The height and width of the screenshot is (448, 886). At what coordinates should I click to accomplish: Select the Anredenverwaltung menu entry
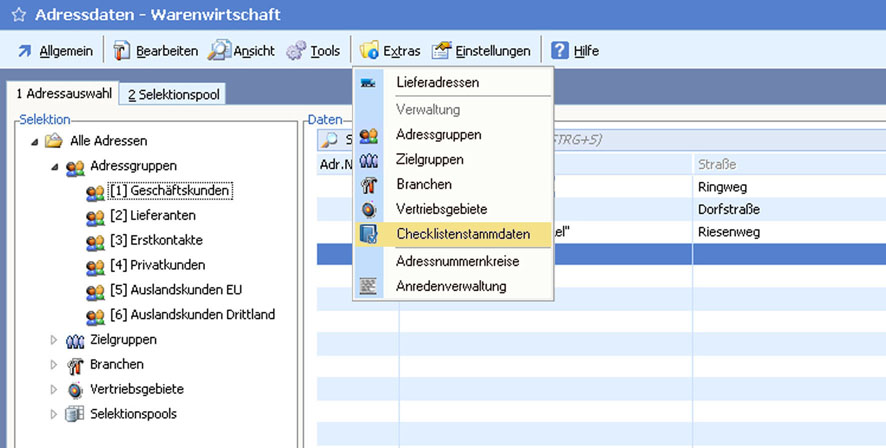pyautogui.click(x=450, y=286)
